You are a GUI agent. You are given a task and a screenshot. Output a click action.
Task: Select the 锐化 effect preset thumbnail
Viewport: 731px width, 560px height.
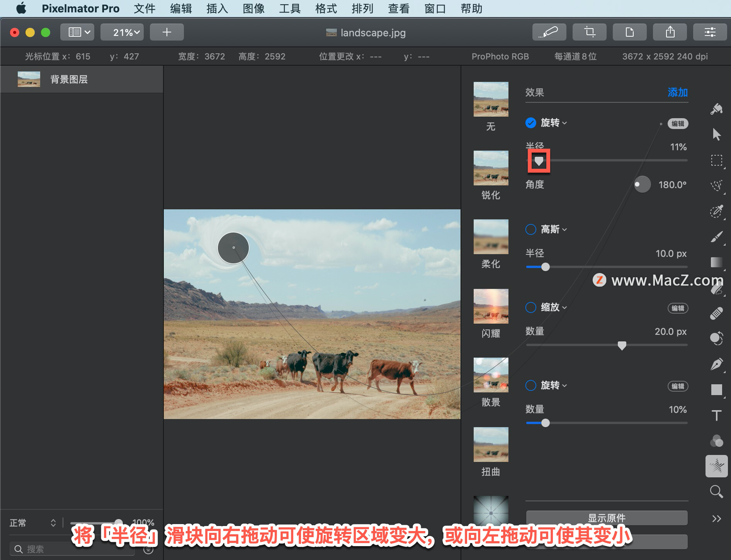491,168
